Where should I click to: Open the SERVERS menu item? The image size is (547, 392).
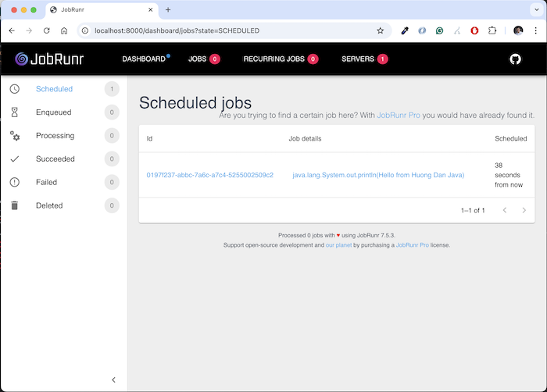[365, 59]
